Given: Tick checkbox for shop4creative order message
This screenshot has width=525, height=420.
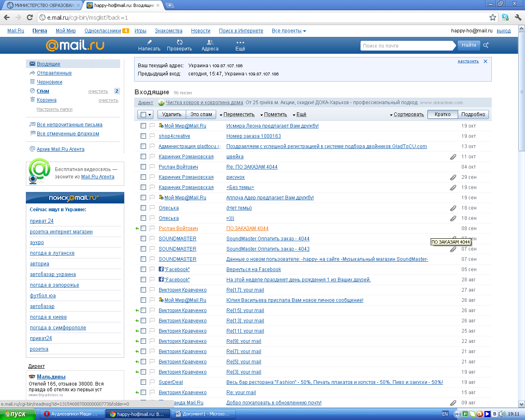Looking at the screenshot, I should point(143,136).
